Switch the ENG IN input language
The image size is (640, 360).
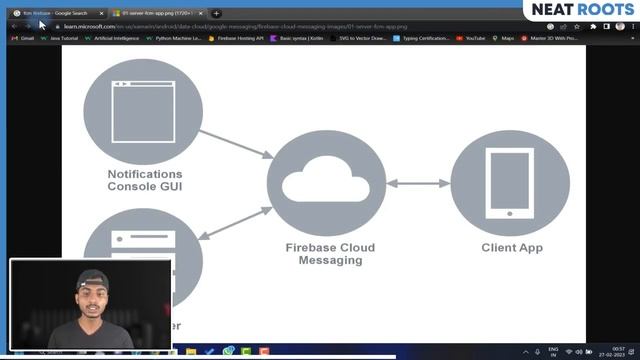click(553, 352)
